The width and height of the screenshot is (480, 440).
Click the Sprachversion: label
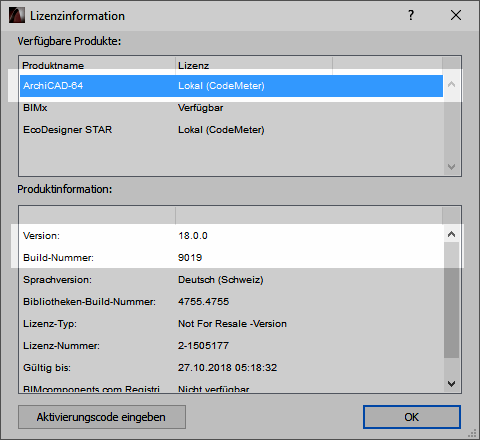click(57, 280)
